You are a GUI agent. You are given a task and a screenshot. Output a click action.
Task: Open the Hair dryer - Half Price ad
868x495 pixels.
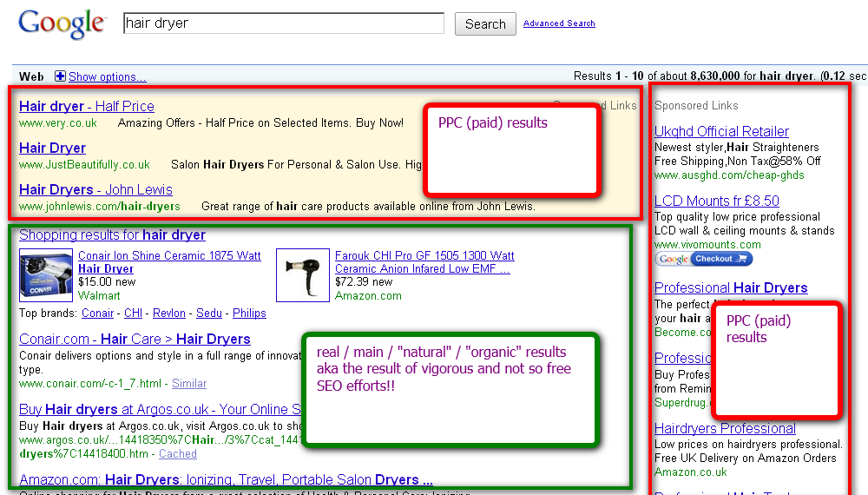87,106
